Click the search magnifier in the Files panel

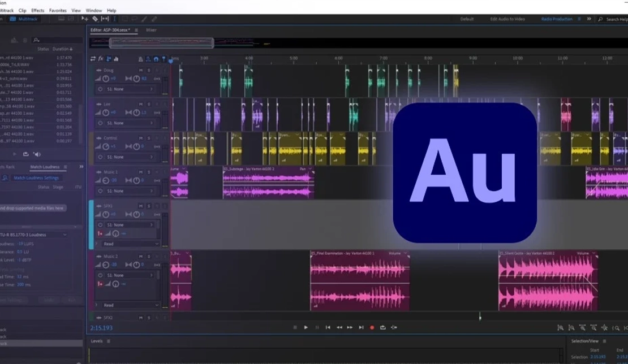[36, 40]
